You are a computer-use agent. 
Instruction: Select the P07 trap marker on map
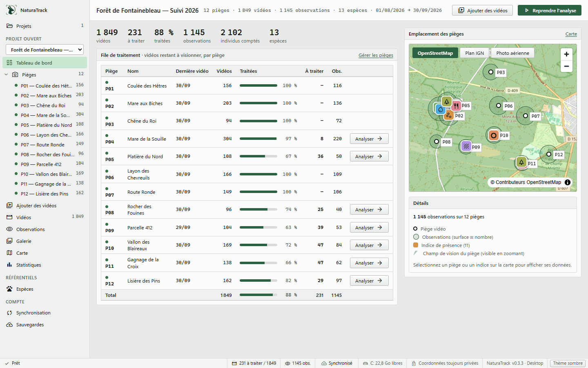click(x=526, y=116)
